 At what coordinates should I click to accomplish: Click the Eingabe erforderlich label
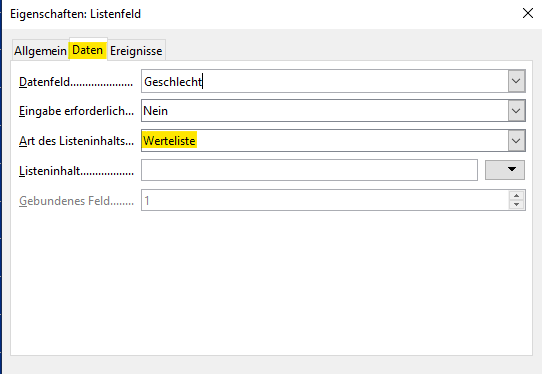(76, 111)
